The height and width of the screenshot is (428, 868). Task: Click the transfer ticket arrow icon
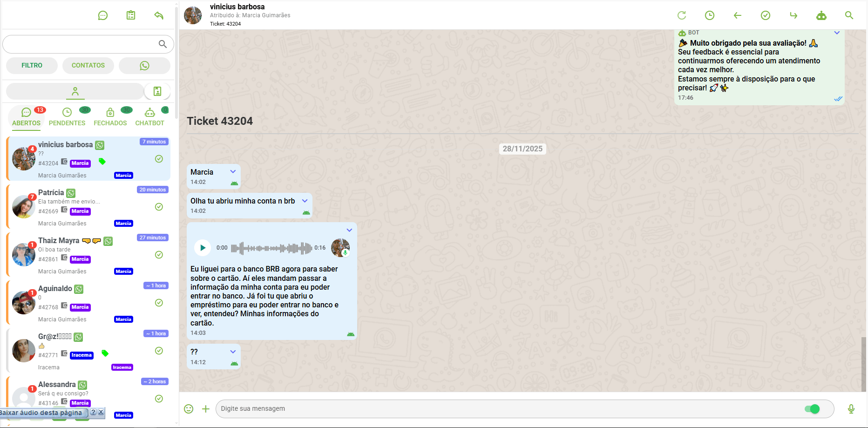click(793, 15)
